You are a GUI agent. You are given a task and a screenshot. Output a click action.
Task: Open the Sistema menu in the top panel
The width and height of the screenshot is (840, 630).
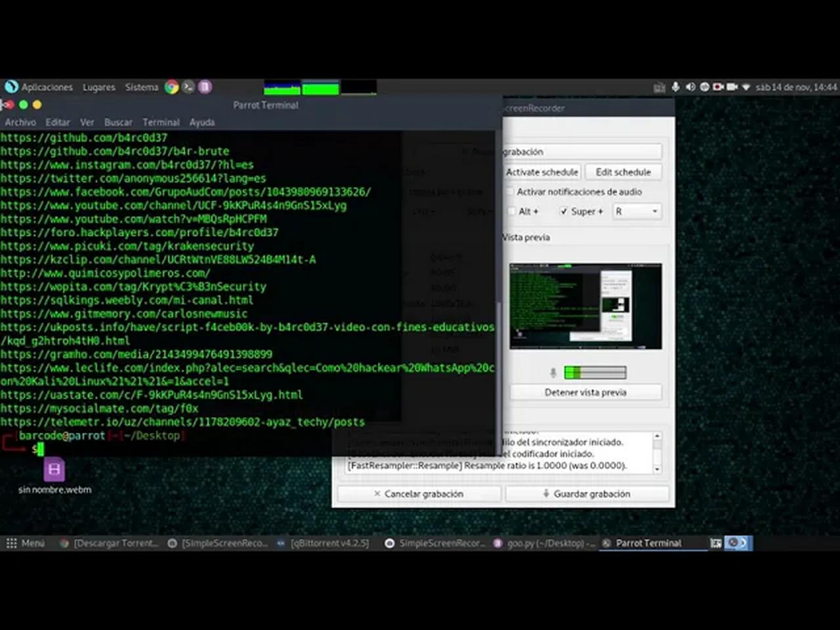(141, 87)
